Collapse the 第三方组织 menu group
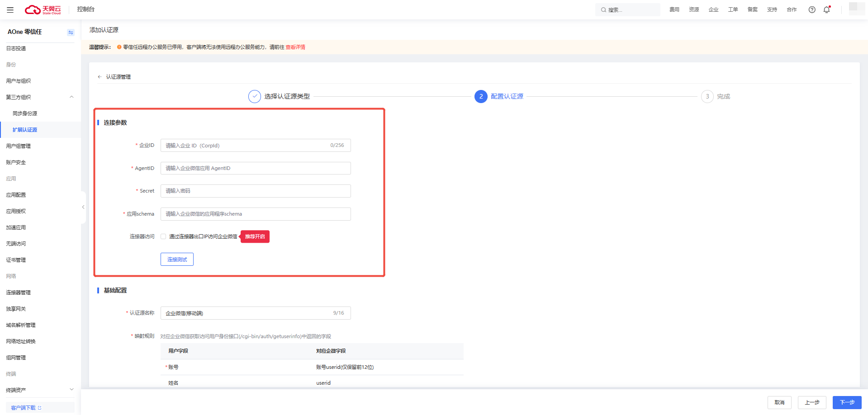This screenshot has height=415, width=868. point(71,97)
